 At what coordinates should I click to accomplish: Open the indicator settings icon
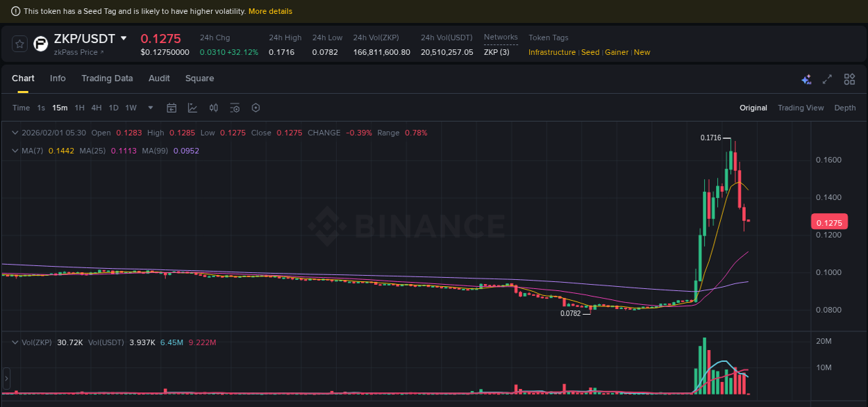pos(234,108)
